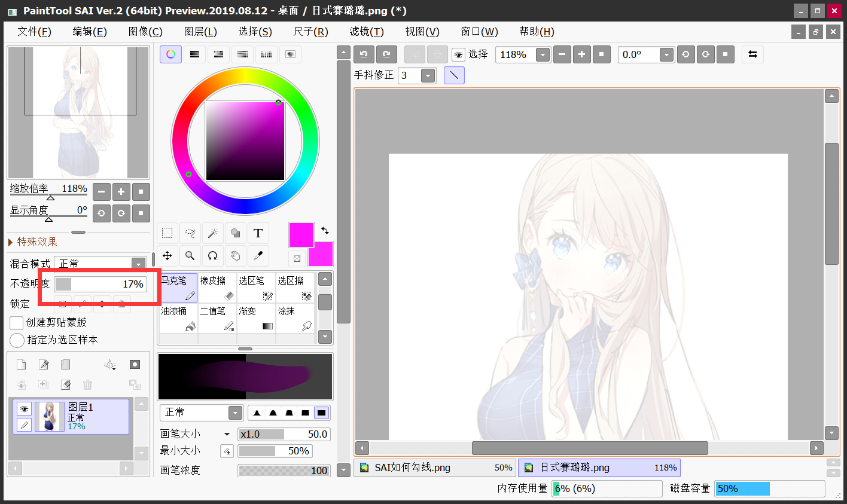847x504 pixels.
Task: Choose the 橡皮擦 eraser brush
Action: point(217,288)
